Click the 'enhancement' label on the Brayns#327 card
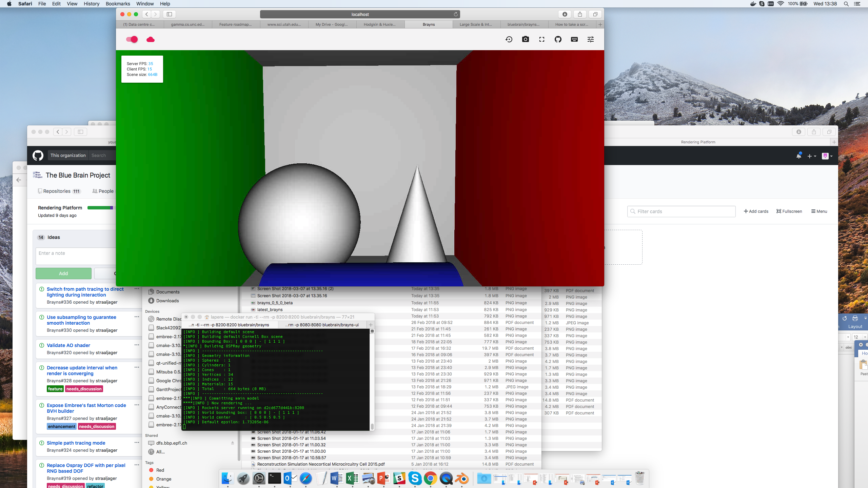Image resolution: width=868 pixels, height=488 pixels. [62, 427]
